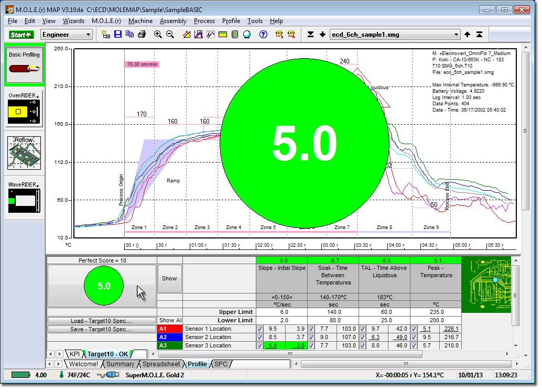
Task: Zoom out with the magnifier minus icon
Action: (x=170, y=35)
